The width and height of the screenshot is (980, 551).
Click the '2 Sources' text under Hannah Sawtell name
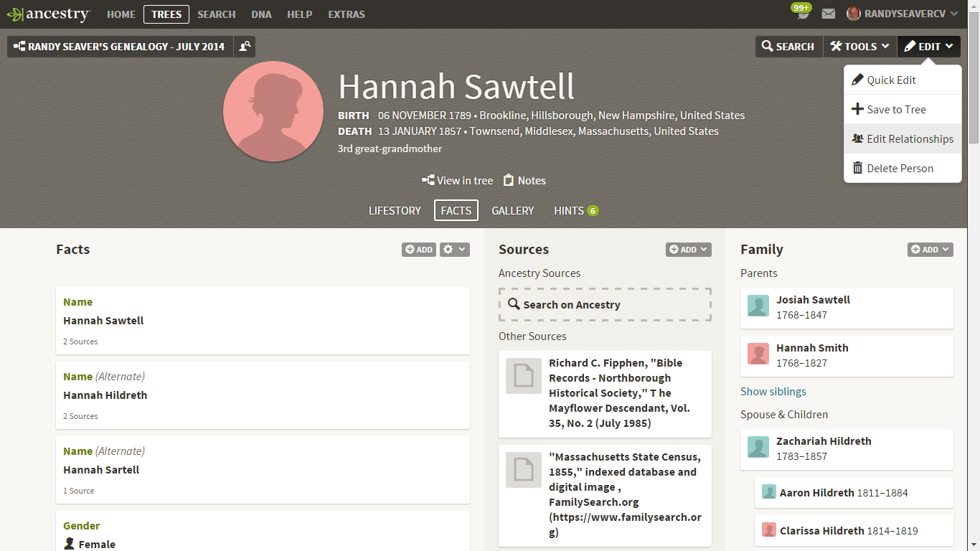80,342
